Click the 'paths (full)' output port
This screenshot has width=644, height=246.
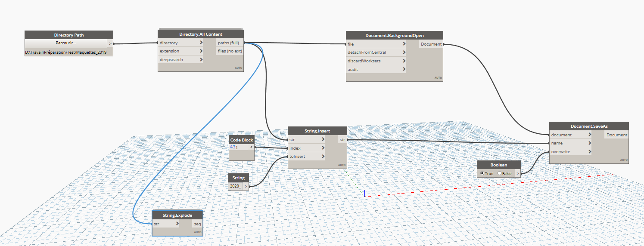tap(229, 43)
